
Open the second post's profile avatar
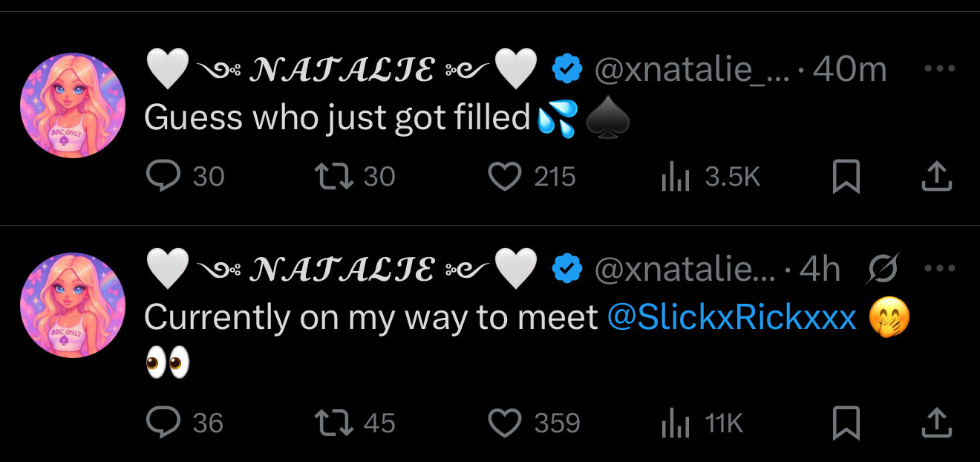pyautogui.click(x=73, y=305)
